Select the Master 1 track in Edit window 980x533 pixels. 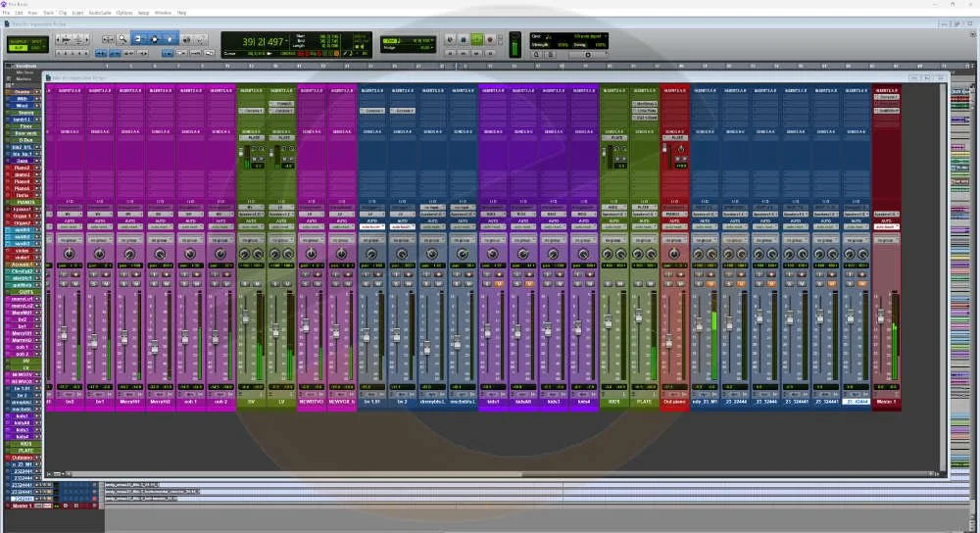(x=23, y=506)
